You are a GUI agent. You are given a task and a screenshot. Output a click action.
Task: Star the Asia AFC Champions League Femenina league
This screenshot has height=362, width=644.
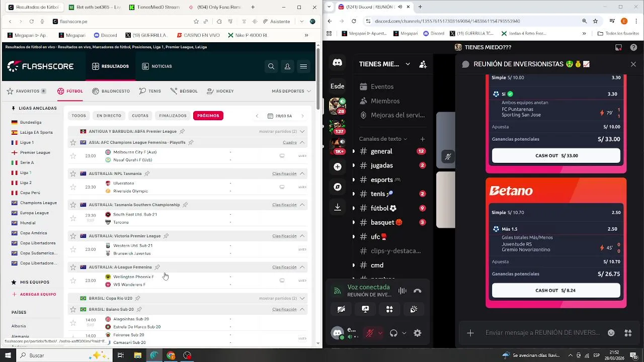(x=73, y=142)
